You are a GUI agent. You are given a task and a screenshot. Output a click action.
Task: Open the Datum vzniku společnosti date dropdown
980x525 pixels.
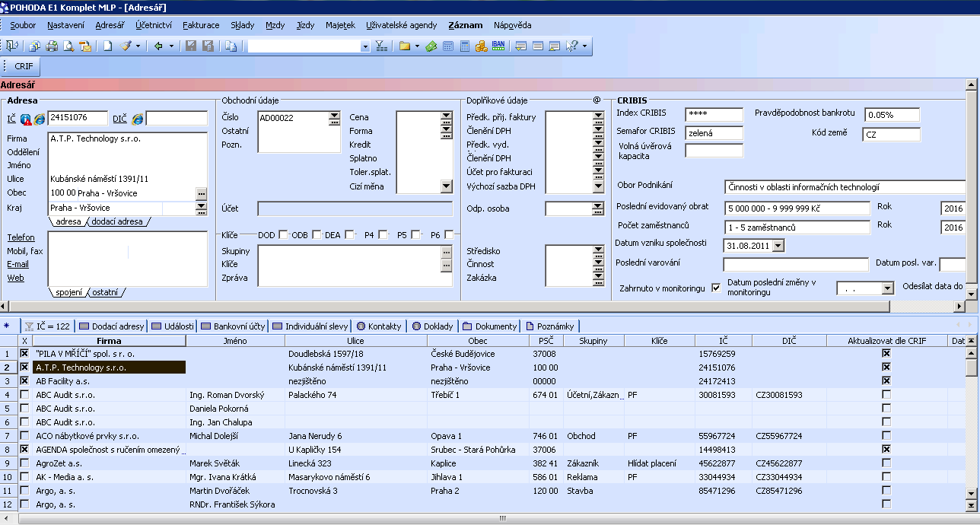pos(778,246)
